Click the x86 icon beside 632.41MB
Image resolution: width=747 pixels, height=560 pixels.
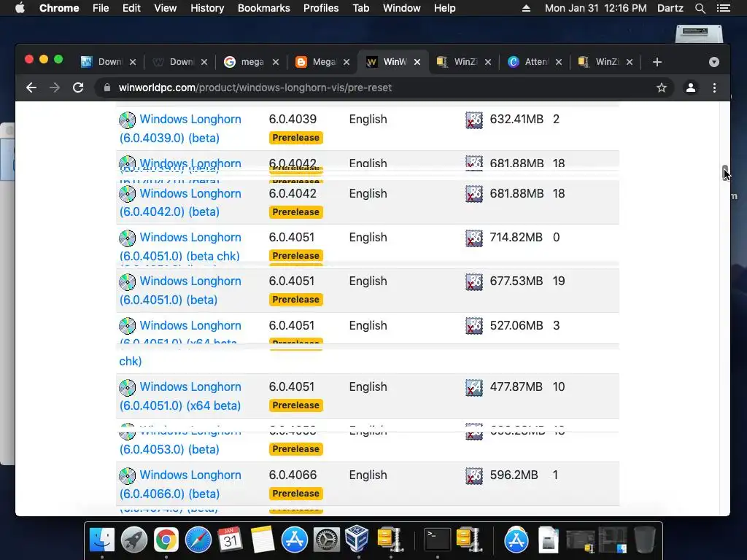474,120
